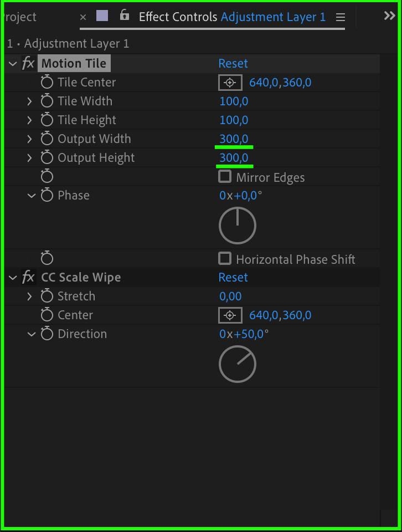The height and width of the screenshot is (532, 402).
Task: Collapse the Direction property
Action: (31, 334)
